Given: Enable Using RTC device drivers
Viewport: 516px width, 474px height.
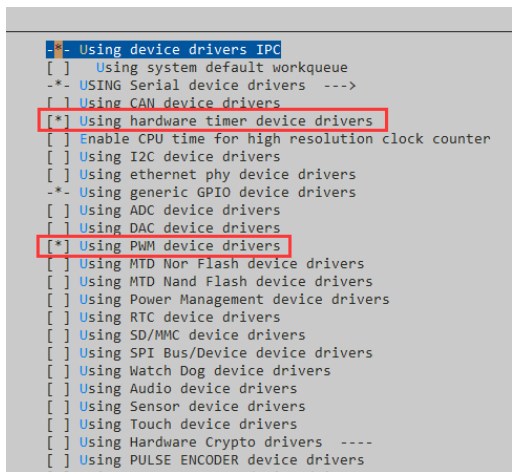Looking at the screenshot, I should pos(163,317).
